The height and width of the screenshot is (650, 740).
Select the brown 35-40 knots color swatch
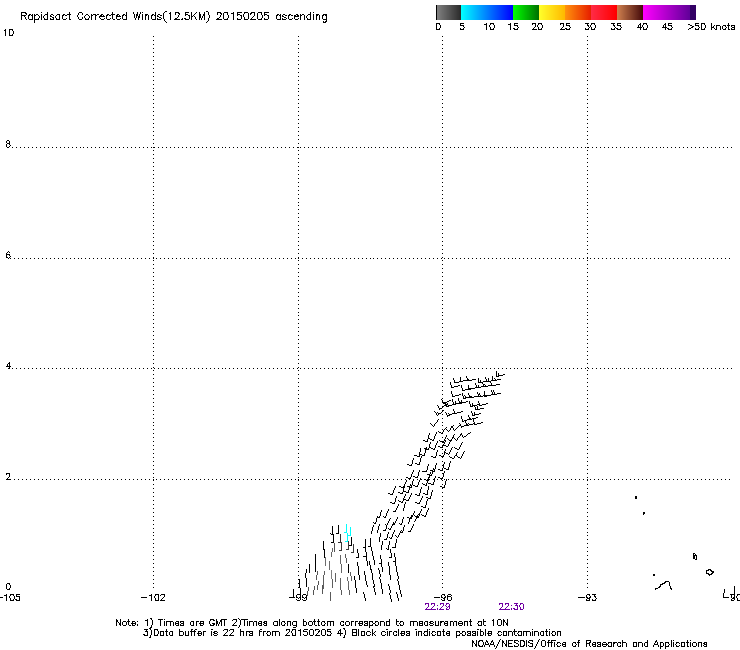coord(630,12)
